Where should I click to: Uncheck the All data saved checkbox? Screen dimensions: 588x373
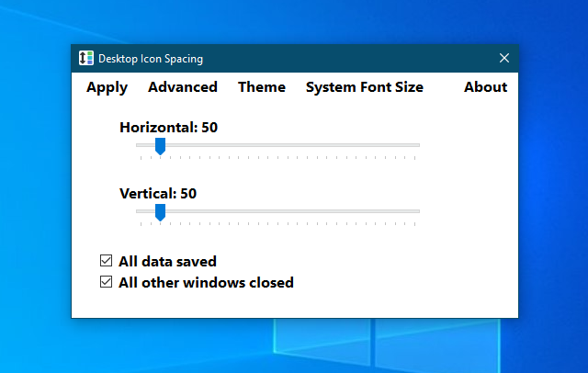pyautogui.click(x=107, y=261)
